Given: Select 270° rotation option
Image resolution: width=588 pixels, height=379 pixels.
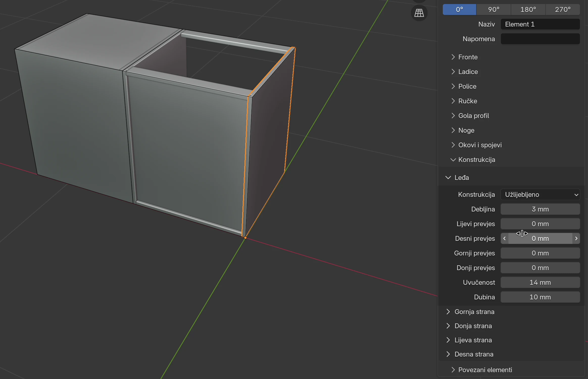Looking at the screenshot, I should click(563, 10).
